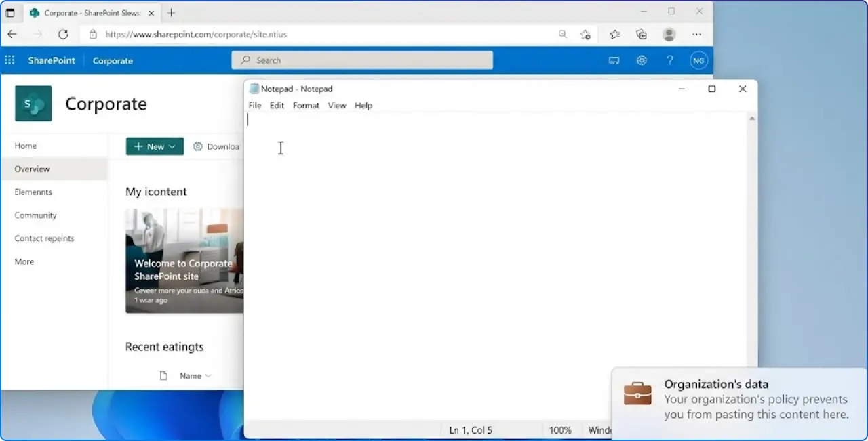Click the SharePoint settings gear icon
The image size is (868, 441).
click(x=642, y=60)
